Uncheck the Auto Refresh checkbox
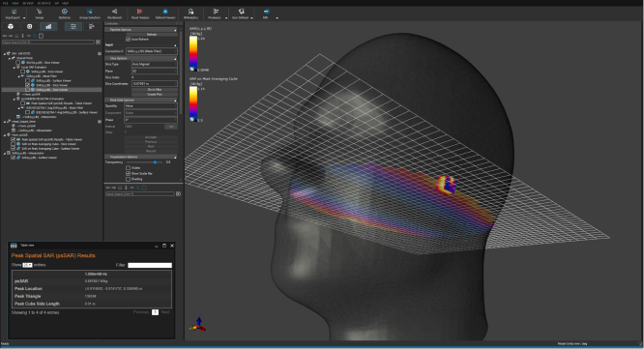 point(129,39)
